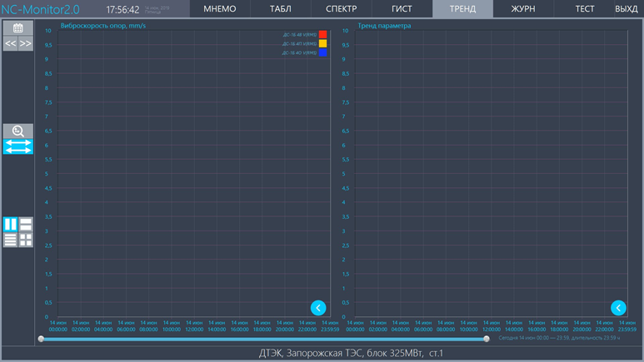Open the МНЕМО tab
The image size is (644, 362).
point(220,8)
